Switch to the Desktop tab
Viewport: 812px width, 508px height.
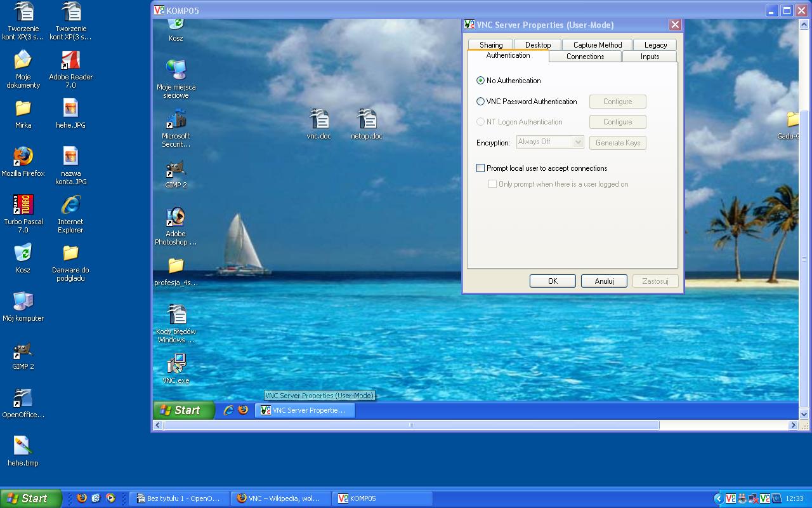[x=538, y=45]
